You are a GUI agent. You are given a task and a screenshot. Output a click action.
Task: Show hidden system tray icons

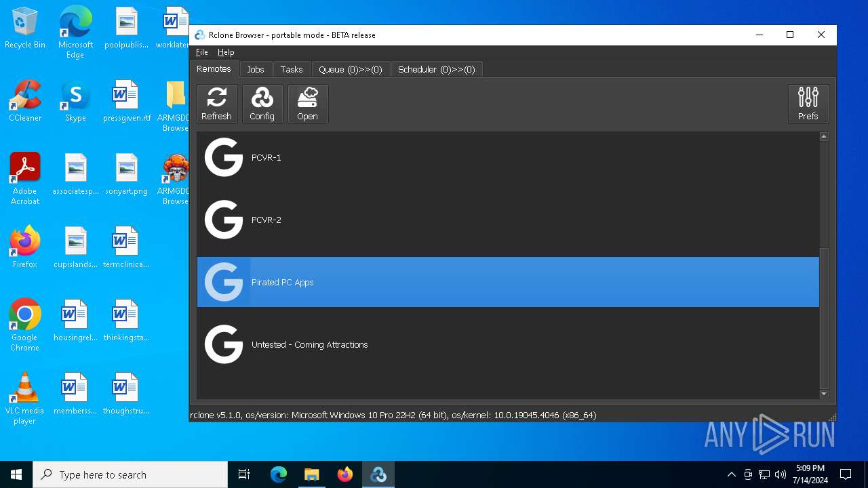[x=731, y=474]
